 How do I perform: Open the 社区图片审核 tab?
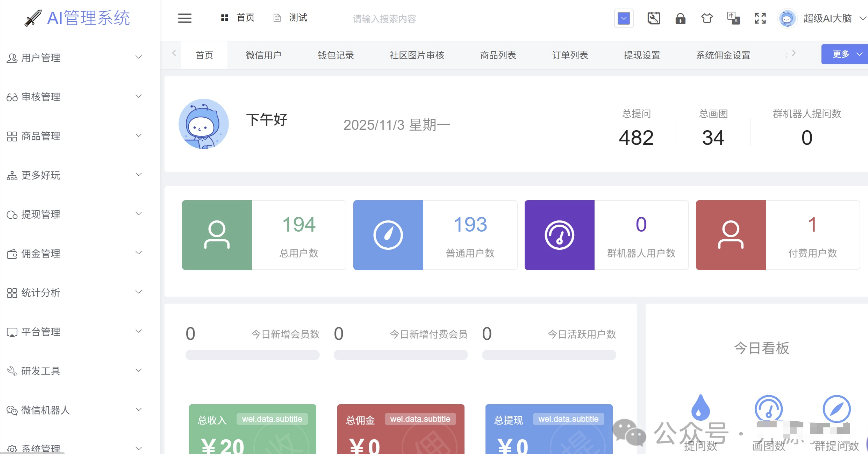coord(417,55)
